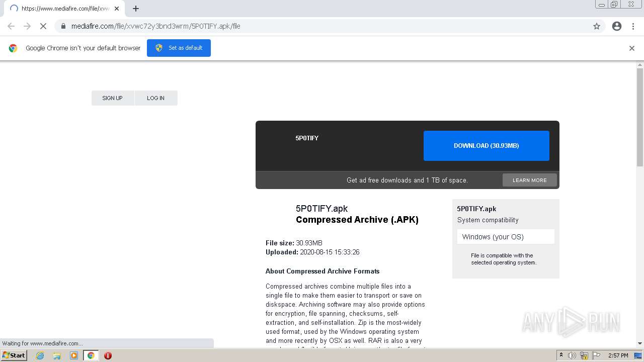View site security lock info

point(63,26)
